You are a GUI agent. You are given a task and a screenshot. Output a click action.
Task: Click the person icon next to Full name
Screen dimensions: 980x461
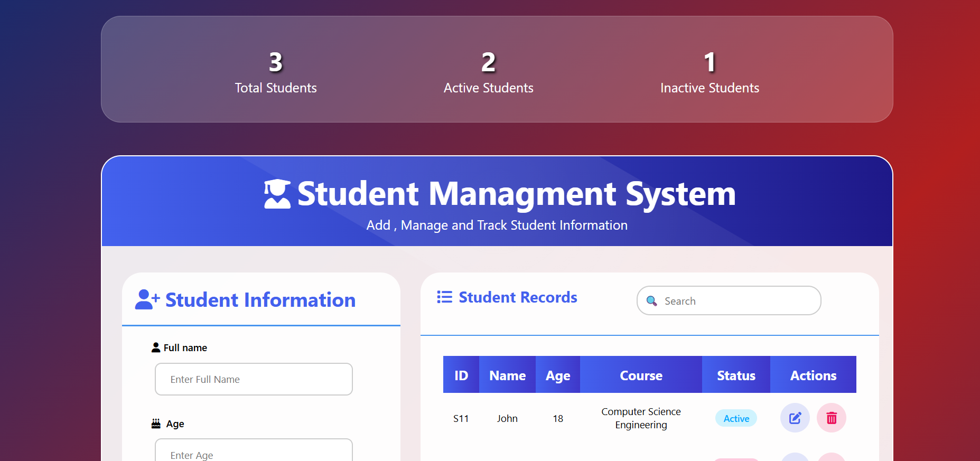pyautogui.click(x=156, y=347)
